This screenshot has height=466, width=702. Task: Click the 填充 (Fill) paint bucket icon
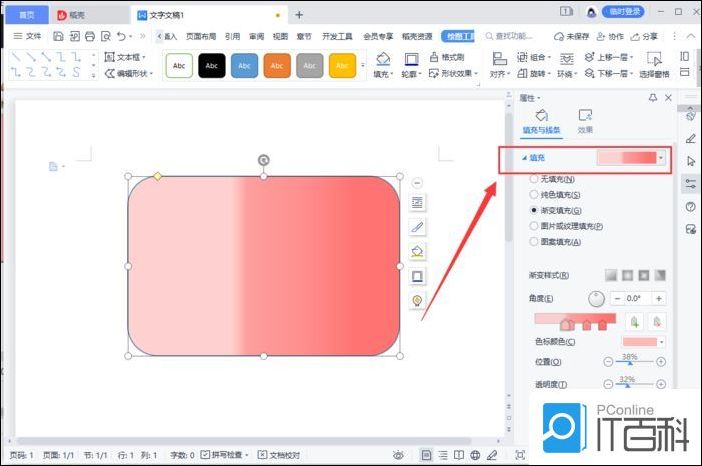coord(383,59)
